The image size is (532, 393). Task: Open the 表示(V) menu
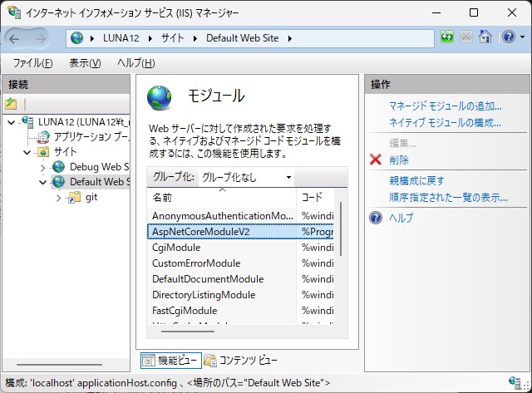85,63
